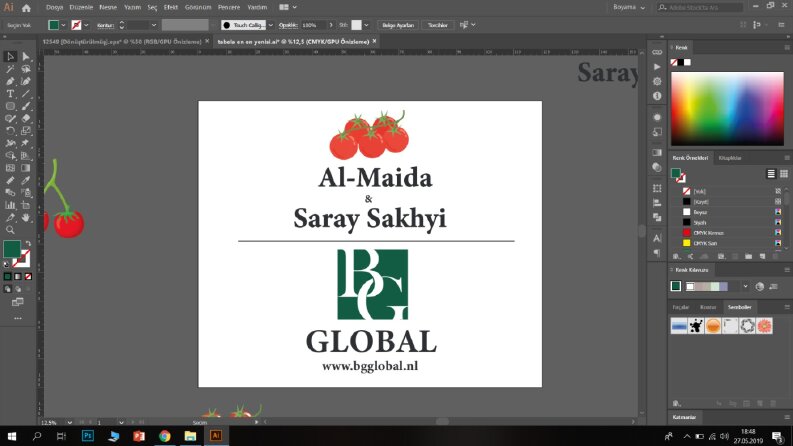Screen dimensions: 793x446
Task: Select the orange sphere symbol thumbnail
Action: click(x=713, y=326)
